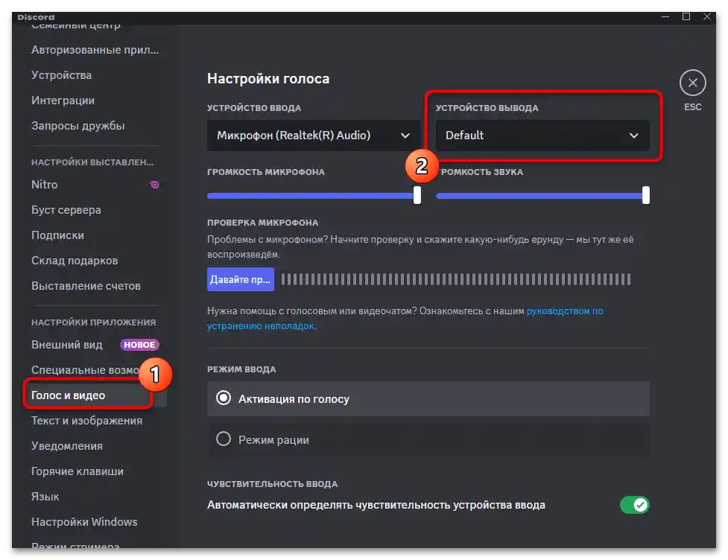Disable automatic input sensitivity detection toggle
This screenshot has height=560, width=728.
[x=635, y=505]
